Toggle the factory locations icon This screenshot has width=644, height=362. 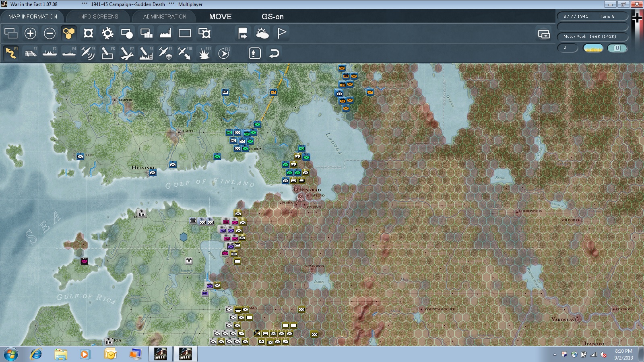[165, 33]
